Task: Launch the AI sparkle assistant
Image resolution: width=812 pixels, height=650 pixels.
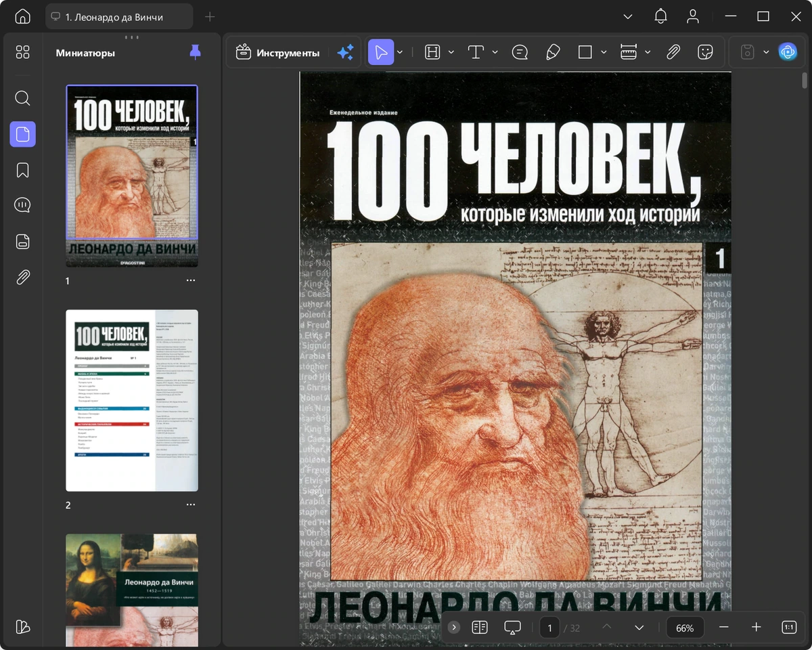Action: pyautogui.click(x=345, y=52)
